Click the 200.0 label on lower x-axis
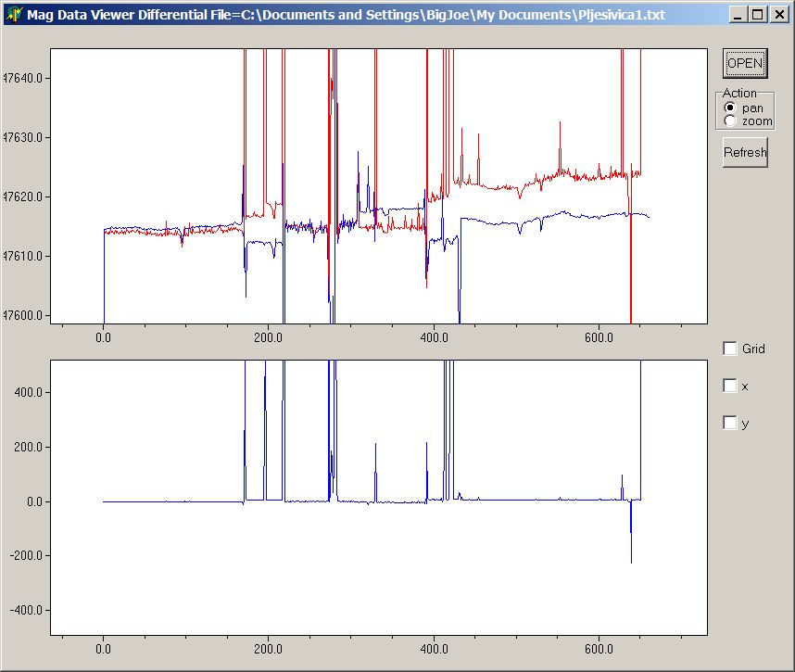 pyautogui.click(x=269, y=650)
